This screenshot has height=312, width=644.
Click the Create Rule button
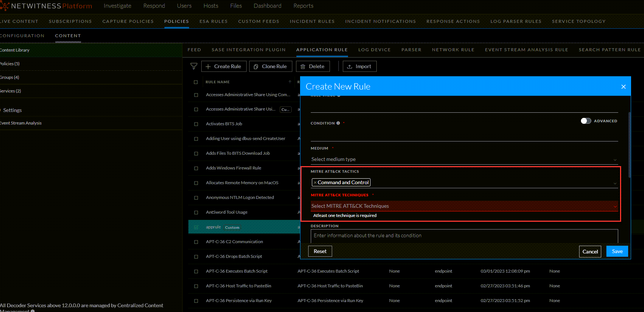223,66
